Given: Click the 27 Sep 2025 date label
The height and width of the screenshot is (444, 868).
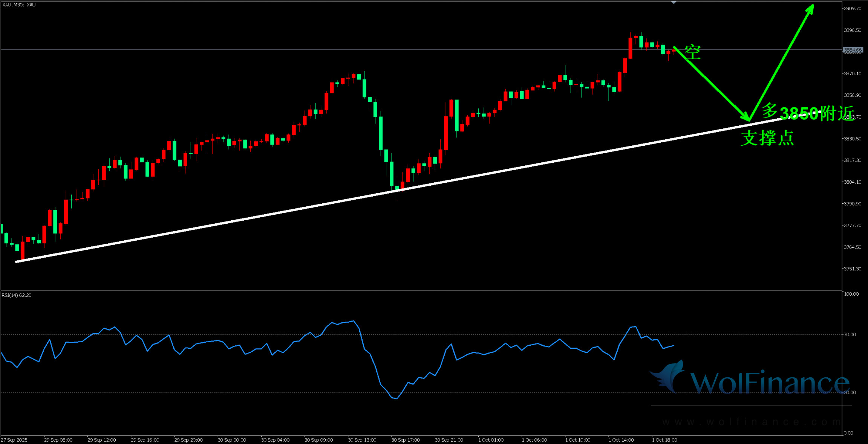Looking at the screenshot, I should click(x=14, y=440).
